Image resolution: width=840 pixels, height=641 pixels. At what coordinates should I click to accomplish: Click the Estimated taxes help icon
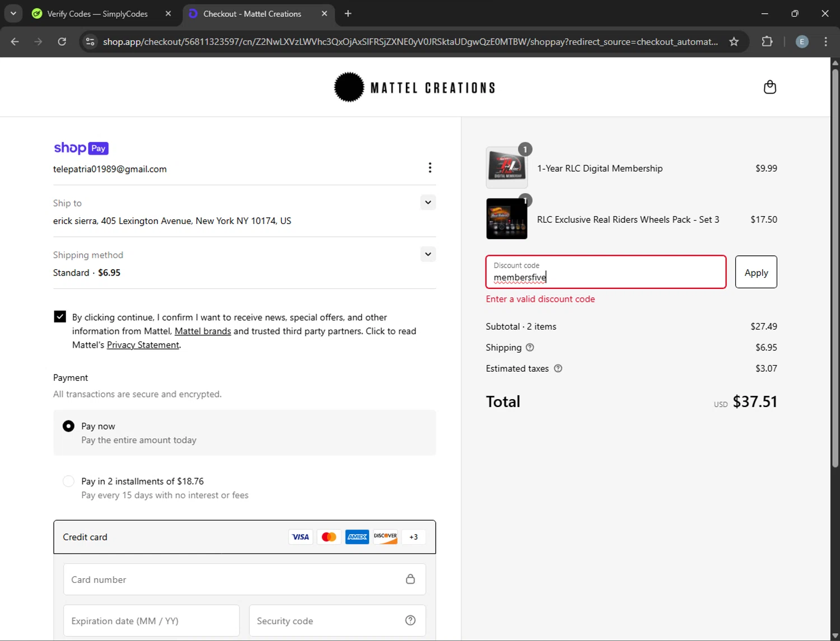pos(558,368)
